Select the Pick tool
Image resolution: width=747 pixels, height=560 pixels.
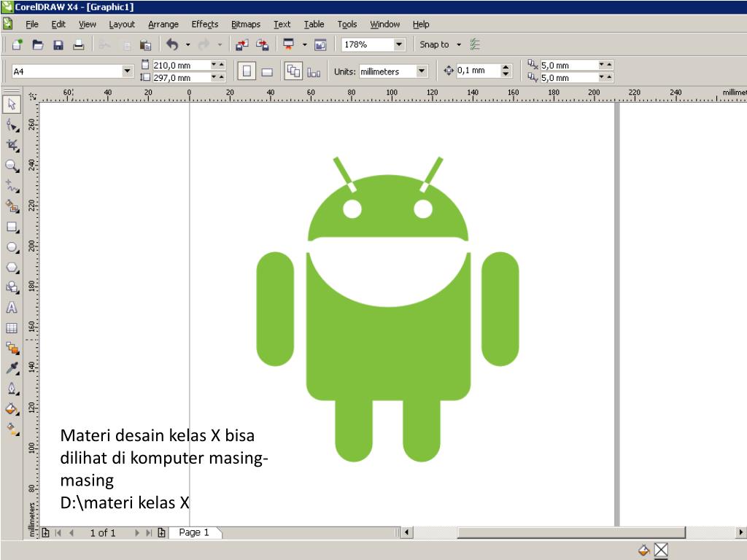coord(12,104)
